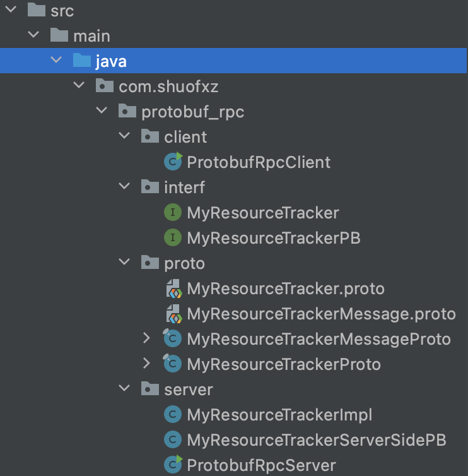Image resolution: width=468 pixels, height=476 pixels.
Task: Click the blue java source folder icon
Action: point(82,60)
